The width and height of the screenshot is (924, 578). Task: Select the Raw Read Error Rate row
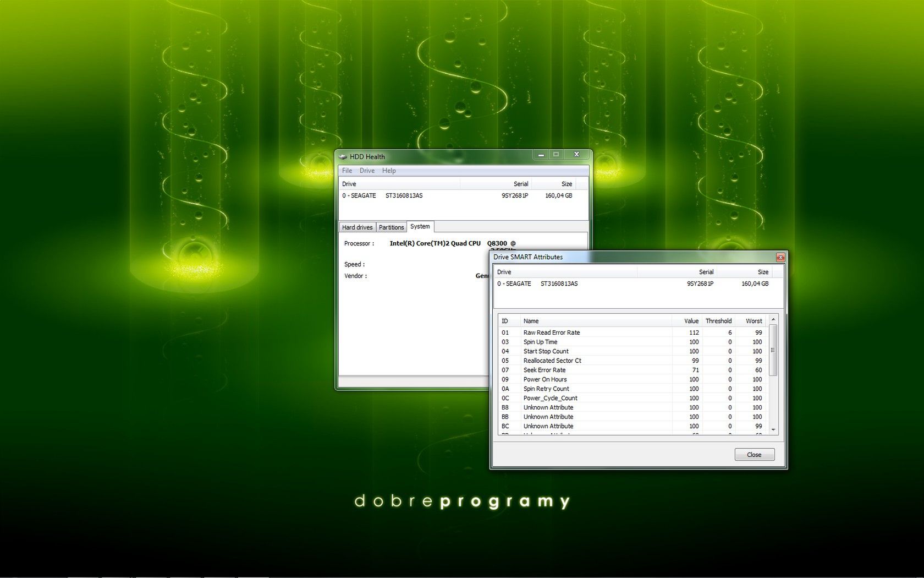(633, 332)
